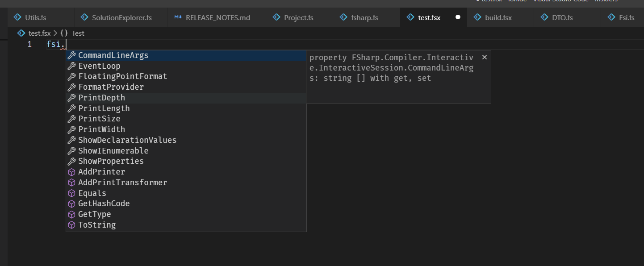Click wrench icon beside CommandLineArgs
Viewport: 644px width, 266px height.
(x=71, y=55)
